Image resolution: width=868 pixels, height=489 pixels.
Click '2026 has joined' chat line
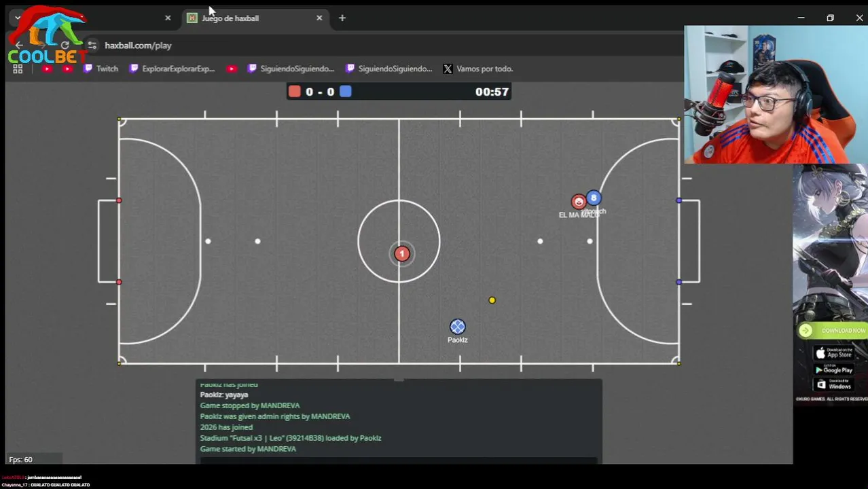[x=226, y=427]
